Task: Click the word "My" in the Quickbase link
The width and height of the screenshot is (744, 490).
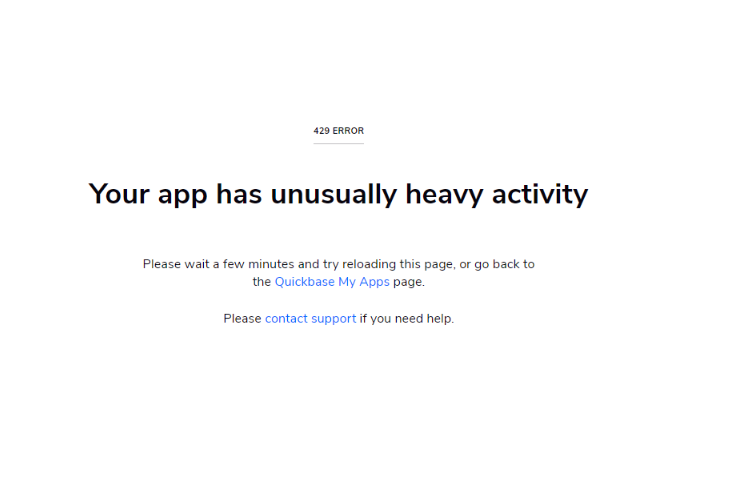Action: [x=347, y=282]
